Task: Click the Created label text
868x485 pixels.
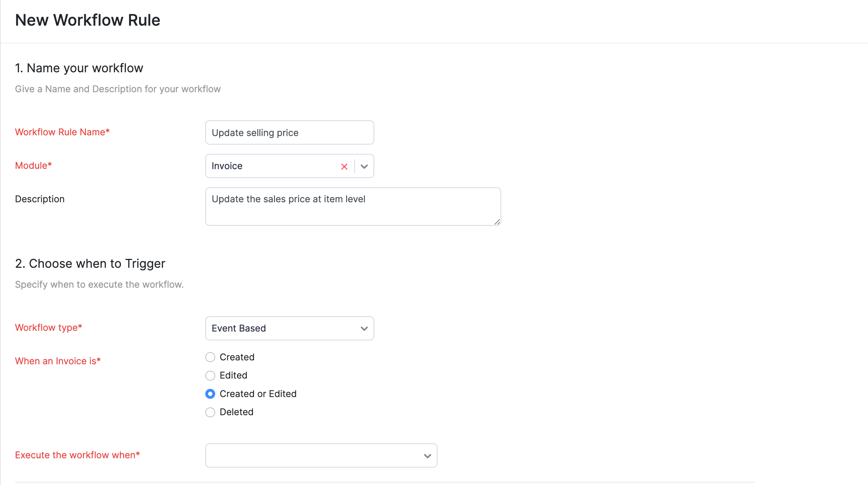Action: [237, 357]
